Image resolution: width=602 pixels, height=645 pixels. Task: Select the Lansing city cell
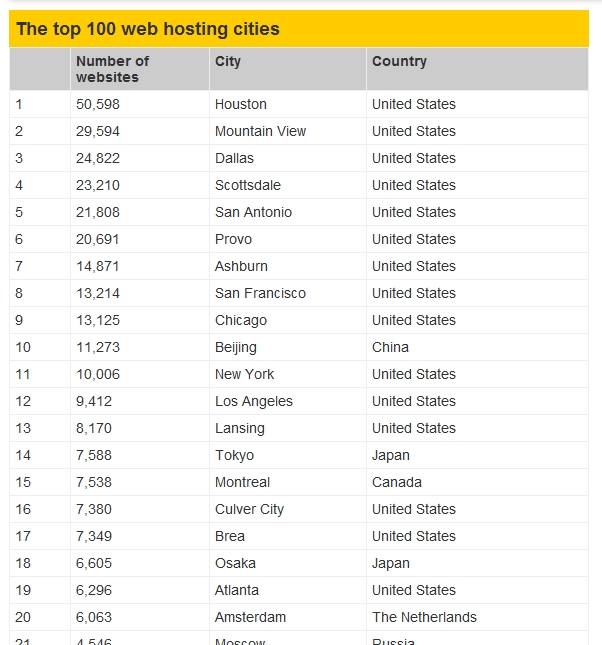[240, 428]
